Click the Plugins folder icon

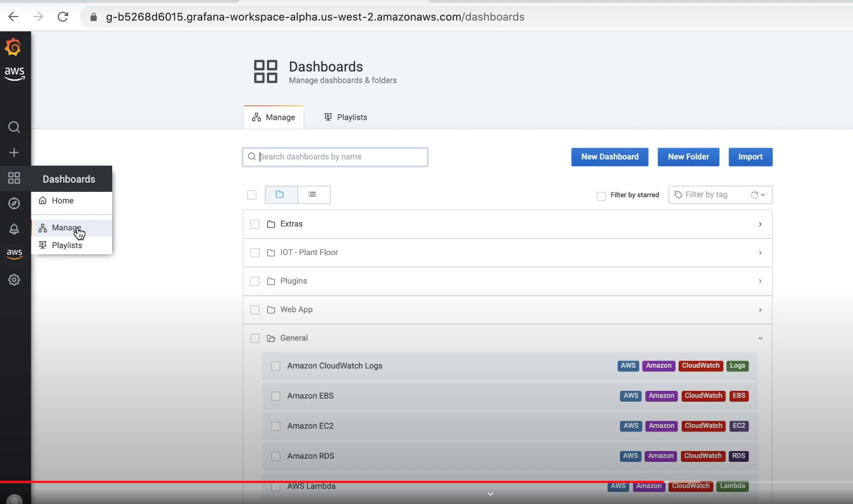pos(271,281)
